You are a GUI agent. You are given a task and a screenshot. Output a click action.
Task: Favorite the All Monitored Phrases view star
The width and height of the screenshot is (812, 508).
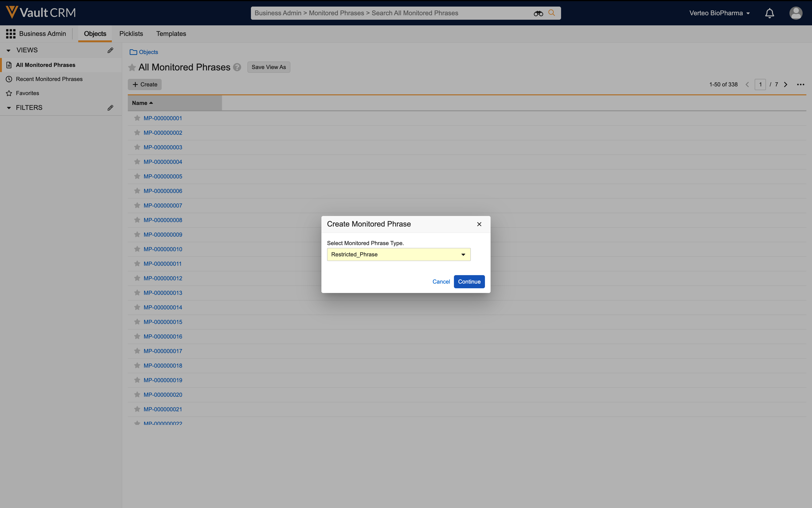(132, 68)
